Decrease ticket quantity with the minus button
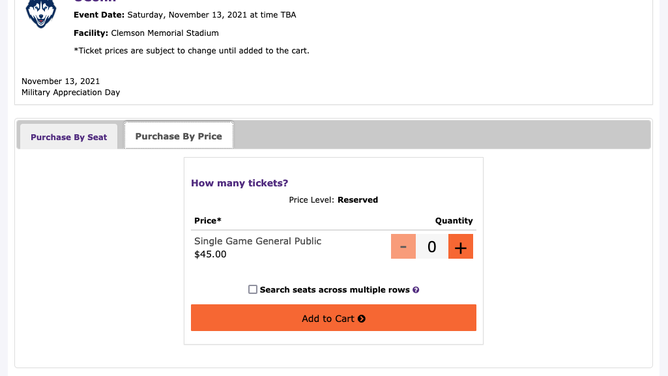The height and width of the screenshot is (376, 668). [403, 247]
